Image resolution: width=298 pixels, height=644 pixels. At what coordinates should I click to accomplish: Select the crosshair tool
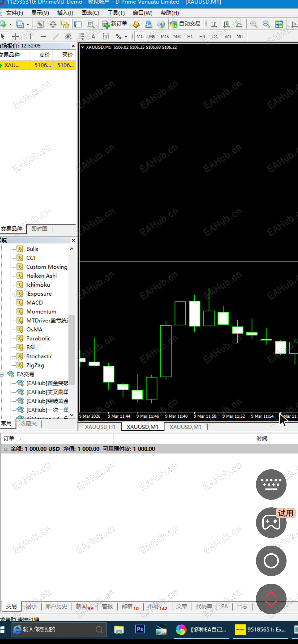15,36
